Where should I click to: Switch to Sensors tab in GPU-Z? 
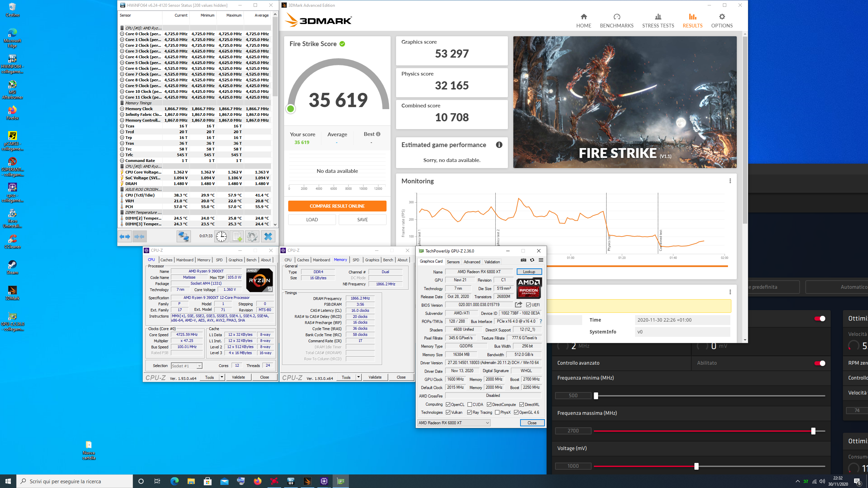click(453, 262)
